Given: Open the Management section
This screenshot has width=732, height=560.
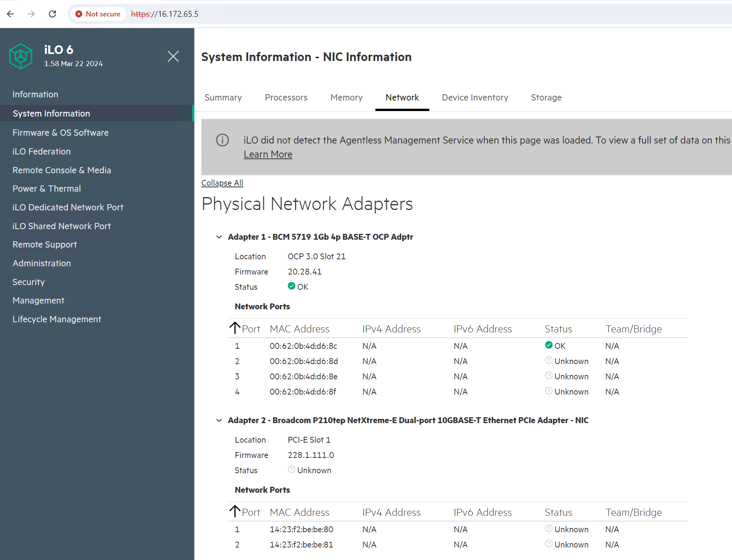Looking at the screenshot, I should click(38, 300).
